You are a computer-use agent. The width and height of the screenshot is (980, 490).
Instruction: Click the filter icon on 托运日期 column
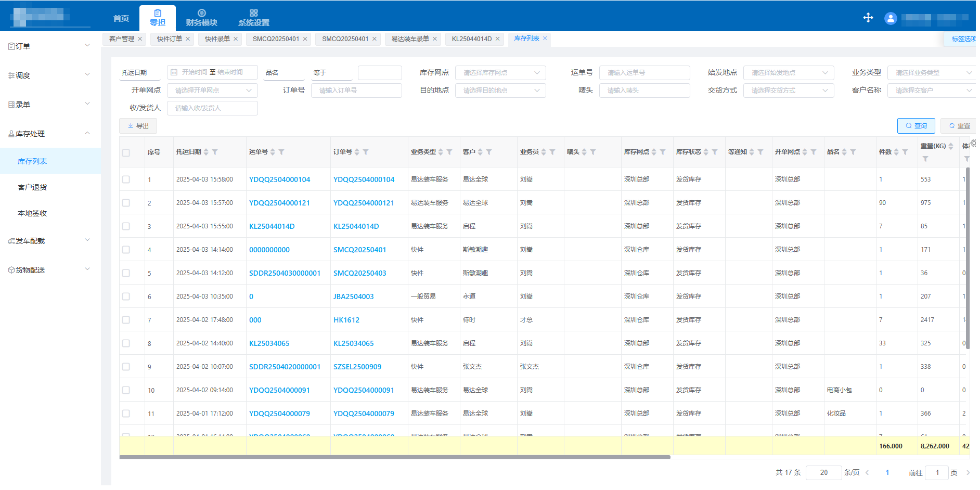(215, 152)
